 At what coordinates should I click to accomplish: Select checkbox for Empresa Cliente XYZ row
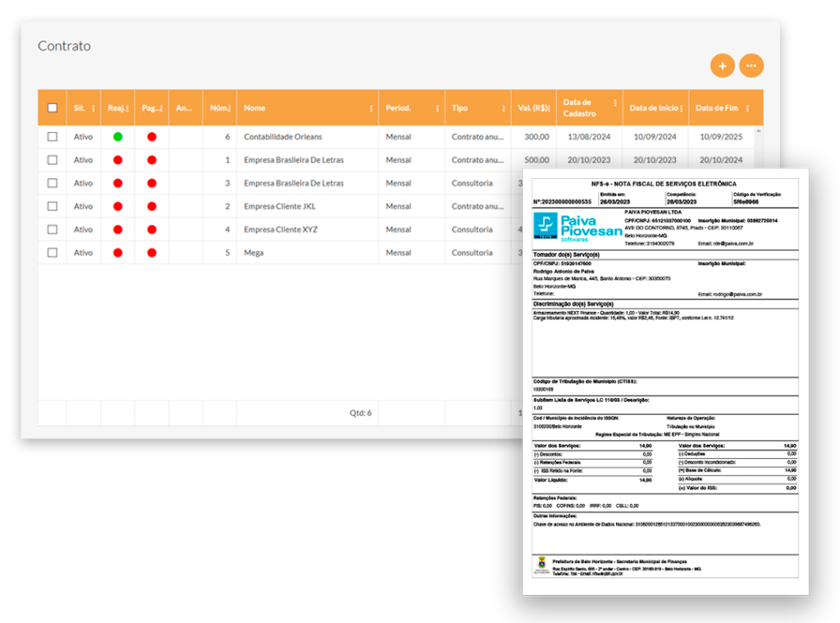click(52, 230)
